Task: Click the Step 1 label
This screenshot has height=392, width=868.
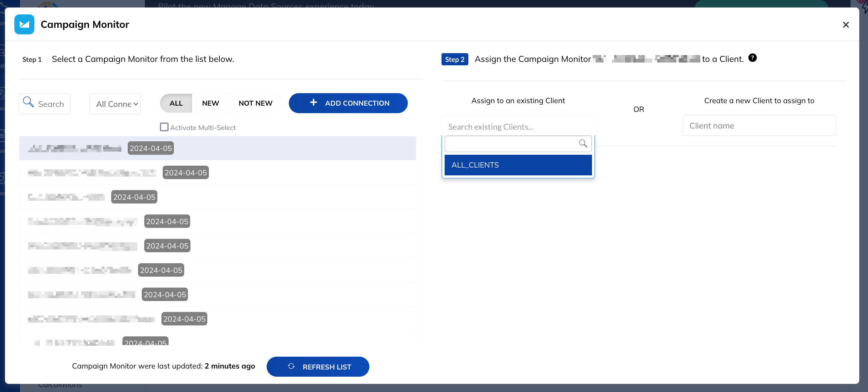Action: [x=32, y=60]
